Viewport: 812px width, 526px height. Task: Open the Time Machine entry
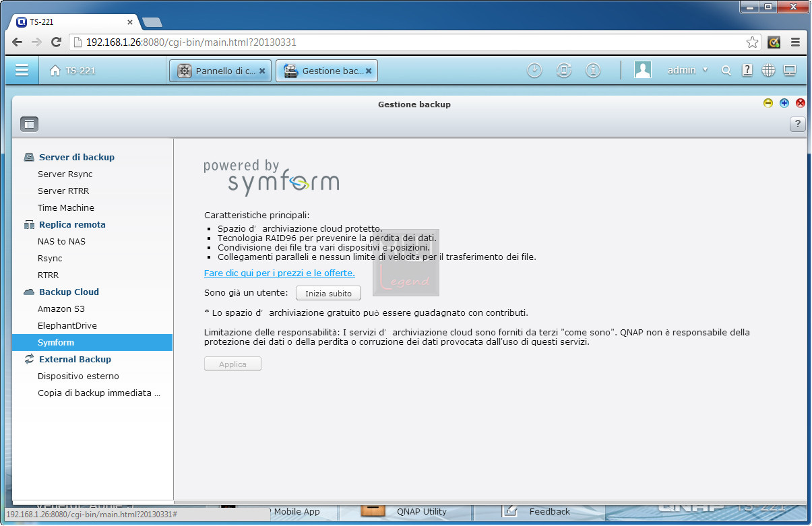(x=66, y=207)
